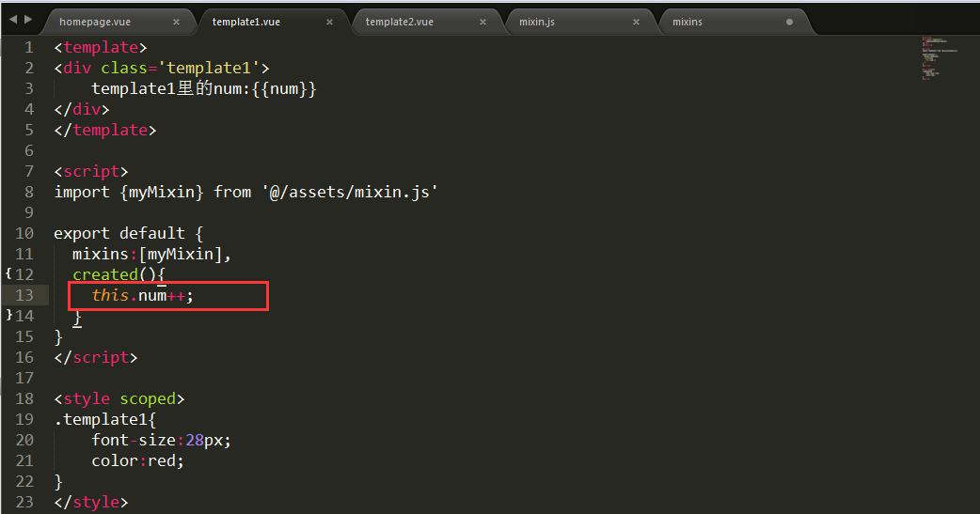This screenshot has height=514, width=980.
Task: Click line number 14 in the gutter
Action: tap(24, 316)
